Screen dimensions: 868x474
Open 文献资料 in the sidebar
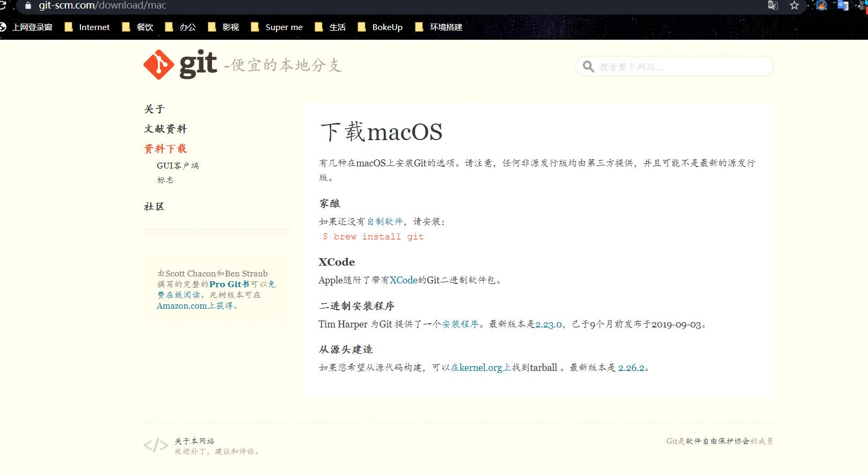[165, 129]
